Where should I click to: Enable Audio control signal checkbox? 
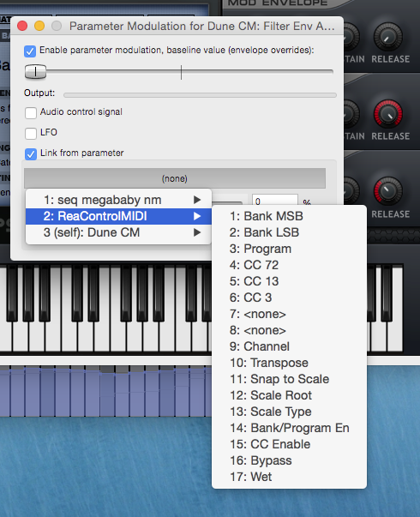(x=31, y=113)
